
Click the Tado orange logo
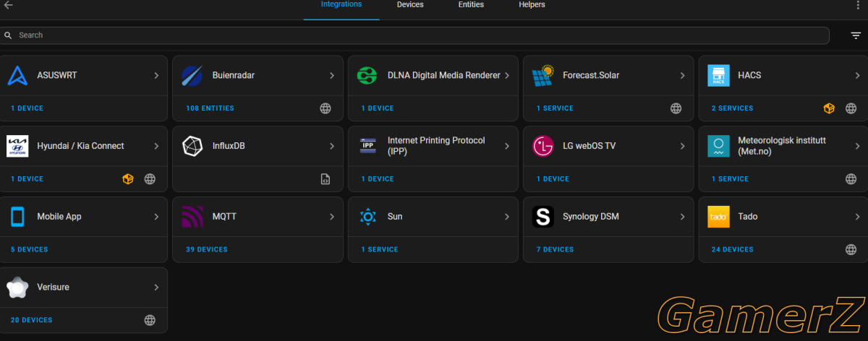point(718,217)
